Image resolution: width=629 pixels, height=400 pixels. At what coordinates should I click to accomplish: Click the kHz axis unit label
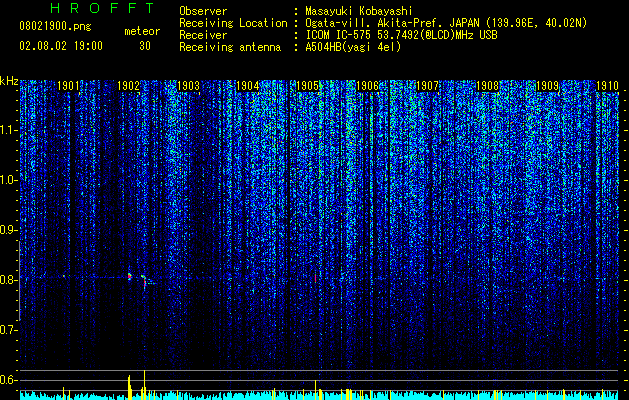coord(9,81)
